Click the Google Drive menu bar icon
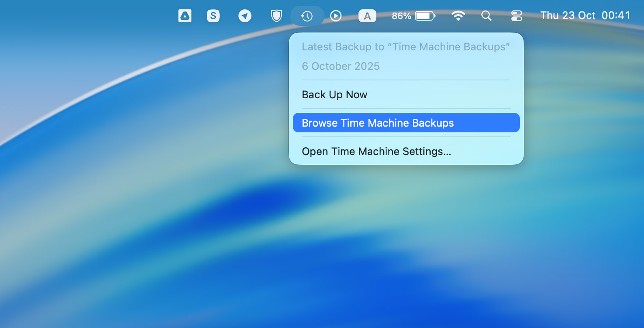This screenshot has height=328, width=644. 185,16
